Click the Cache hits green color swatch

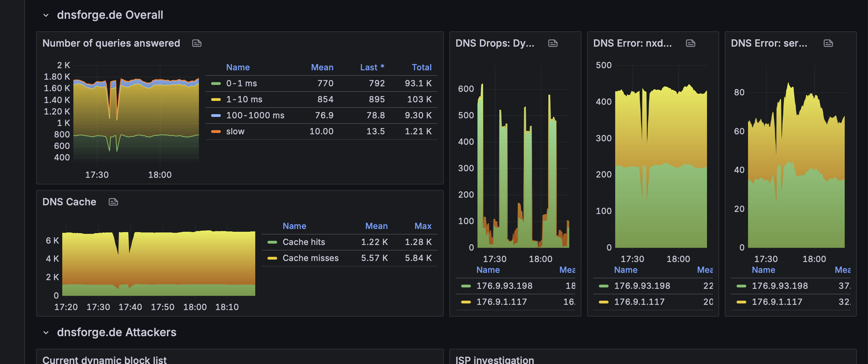pos(272,242)
